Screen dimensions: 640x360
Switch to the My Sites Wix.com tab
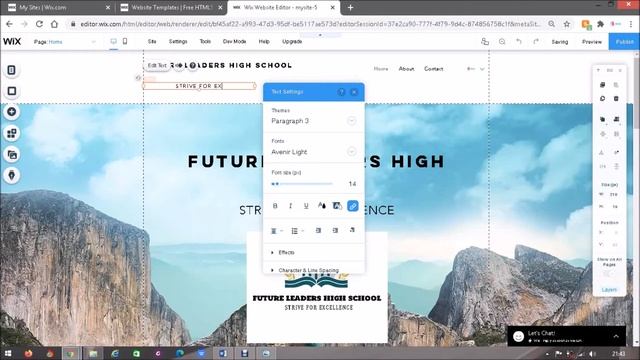point(58,7)
